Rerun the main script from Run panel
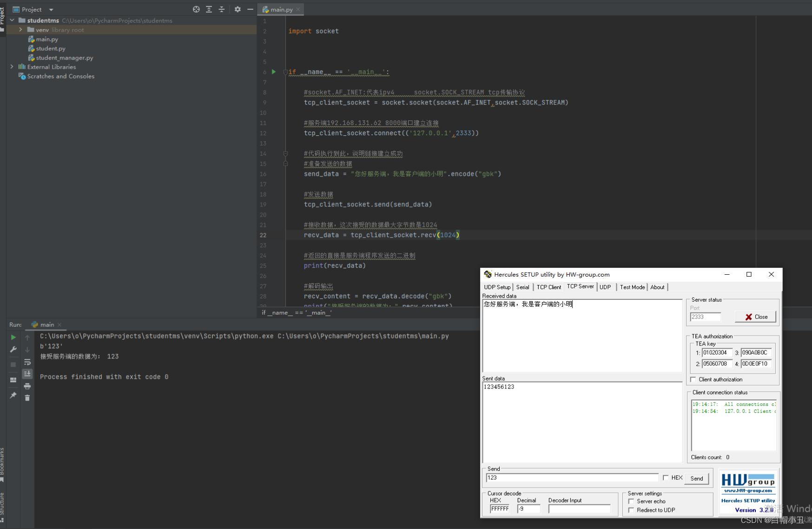Viewport: 812px width, 529px height. click(13, 337)
